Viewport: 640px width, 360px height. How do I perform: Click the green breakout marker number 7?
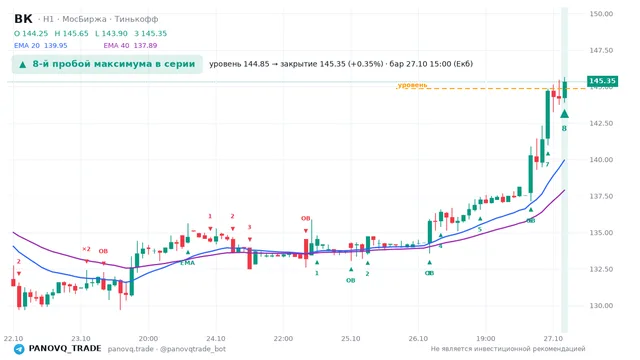tap(547, 164)
